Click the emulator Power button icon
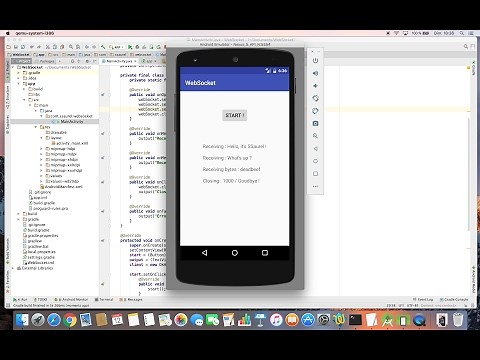The image size is (480, 360). pyautogui.click(x=315, y=60)
